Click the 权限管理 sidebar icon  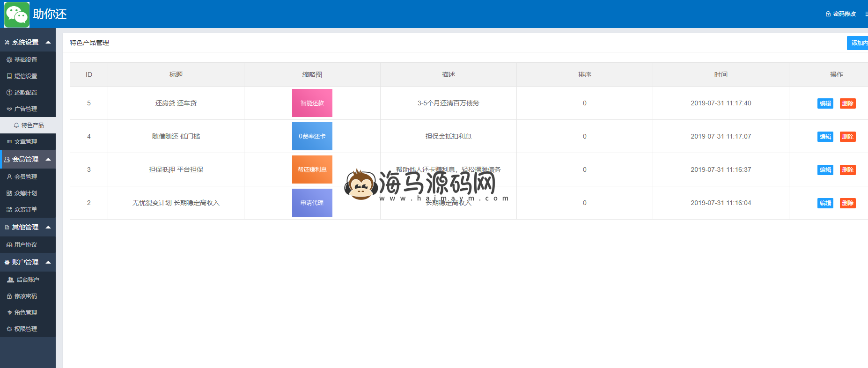(x=9, y=329)
